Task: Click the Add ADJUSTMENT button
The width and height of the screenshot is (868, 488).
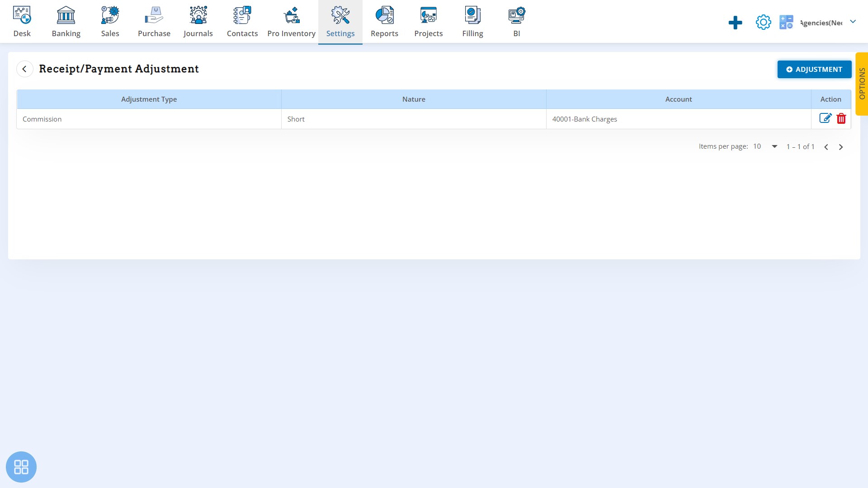Action: point(814,69)
